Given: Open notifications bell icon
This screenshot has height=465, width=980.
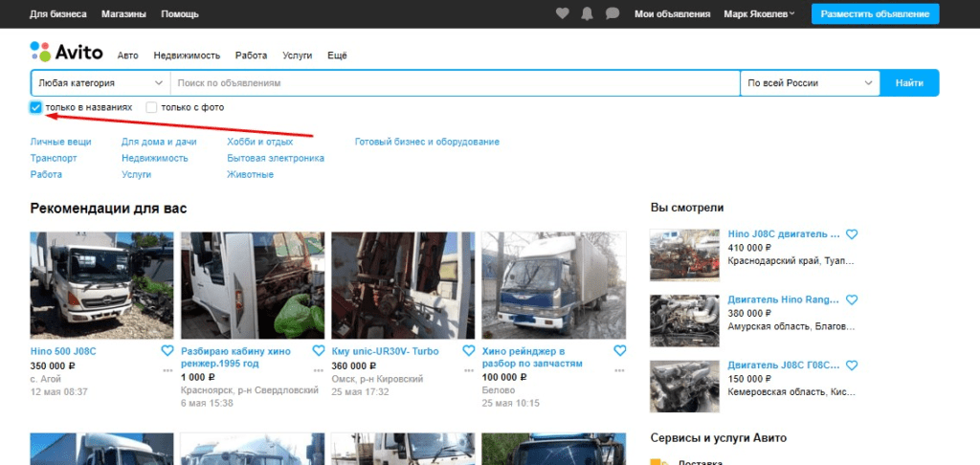Looking at the screenshot, I should (588, 13).
